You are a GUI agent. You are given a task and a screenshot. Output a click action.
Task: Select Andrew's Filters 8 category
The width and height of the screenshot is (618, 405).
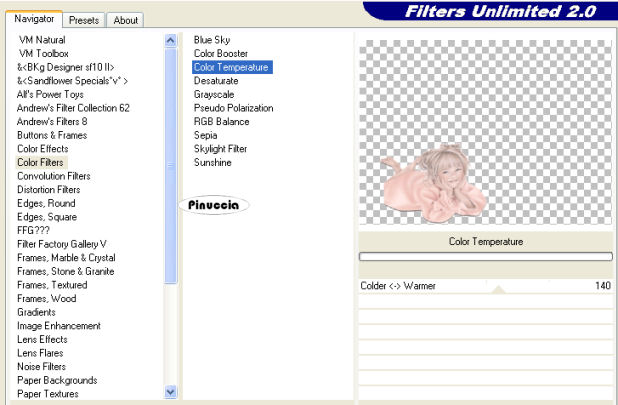coord(52,121)
